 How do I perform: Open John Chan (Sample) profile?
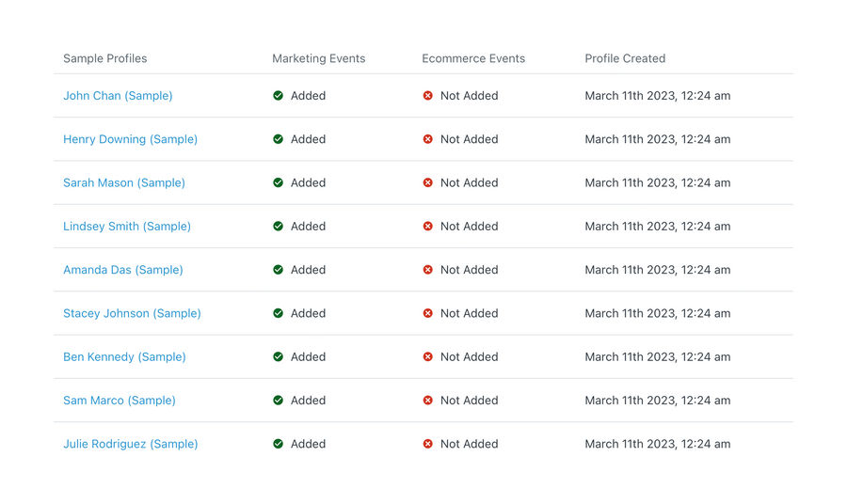[x=118, y=96]
